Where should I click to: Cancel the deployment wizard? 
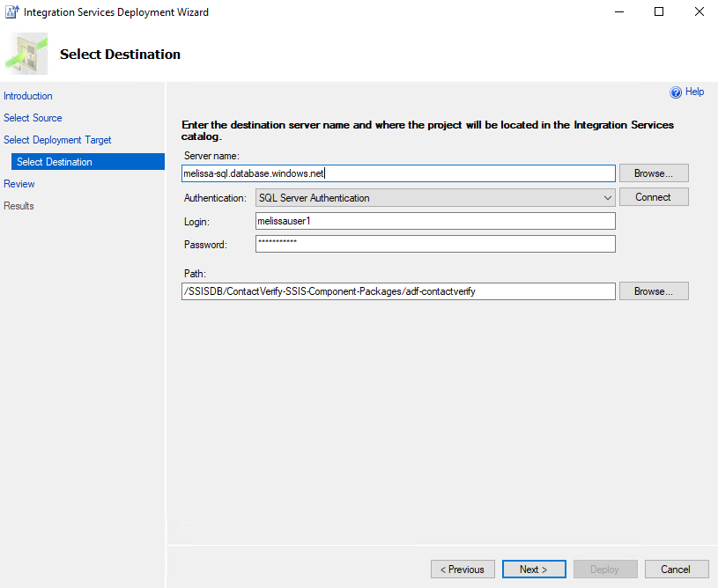677,570
